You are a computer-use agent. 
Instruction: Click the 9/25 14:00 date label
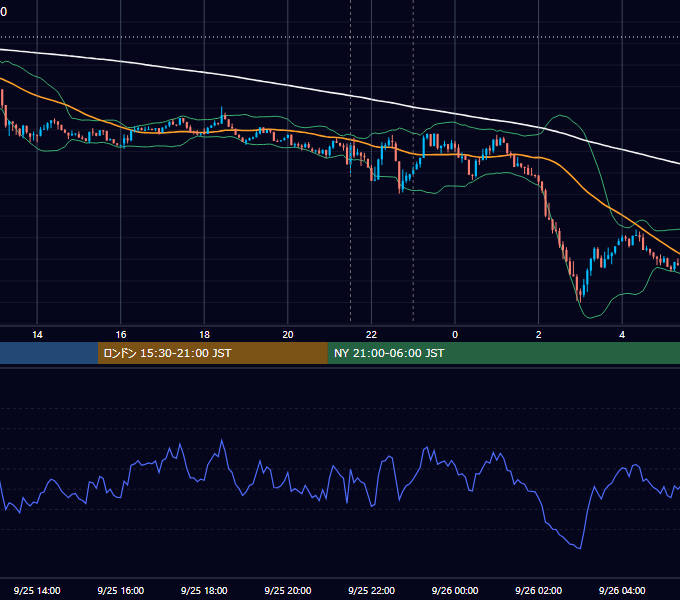click(x=37, y=590)
